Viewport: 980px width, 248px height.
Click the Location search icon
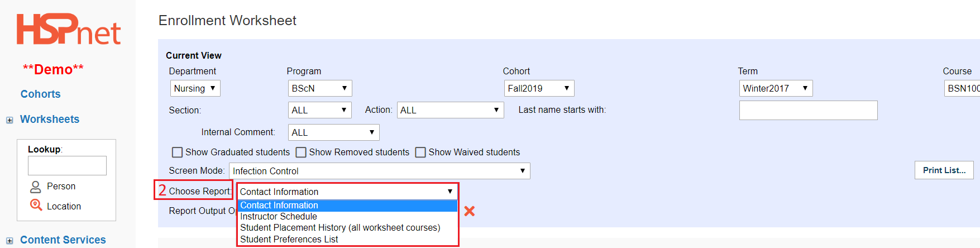point(36,206)
